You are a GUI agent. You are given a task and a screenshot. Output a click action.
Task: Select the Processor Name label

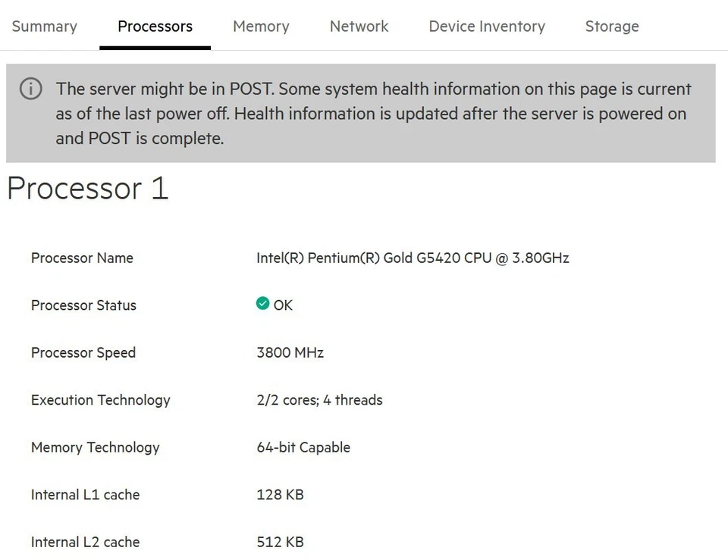[82, 258]
